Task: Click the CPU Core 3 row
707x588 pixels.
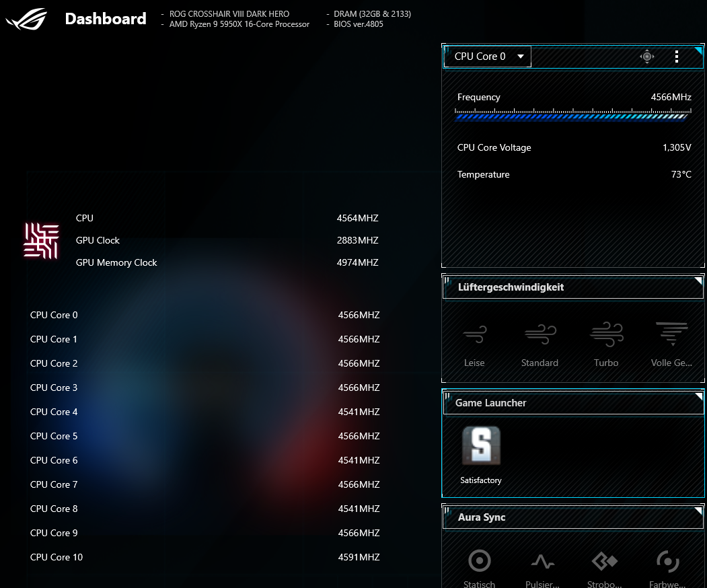Action: pos(204,388)
